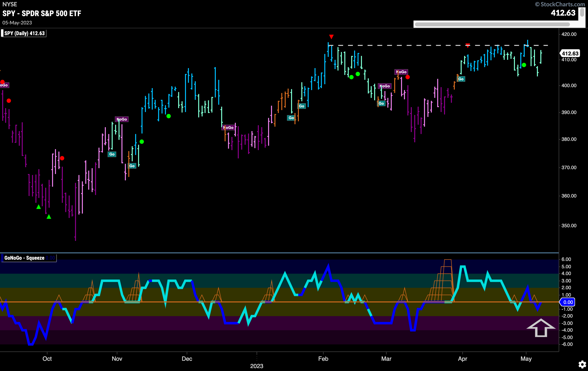The height and width of the screenshot is (371, 588).
Task: Click the 2023 year label on the time axis
Action: [257, 366]
